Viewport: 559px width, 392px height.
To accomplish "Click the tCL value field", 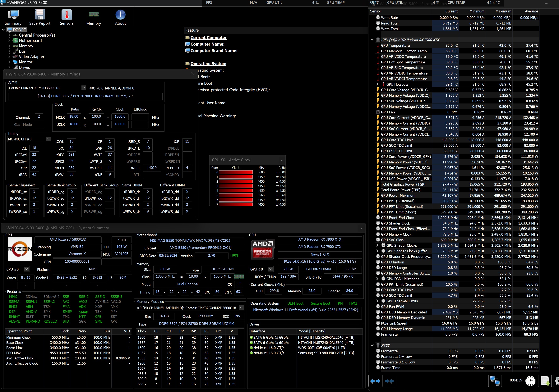I will [x=34, y=148].
